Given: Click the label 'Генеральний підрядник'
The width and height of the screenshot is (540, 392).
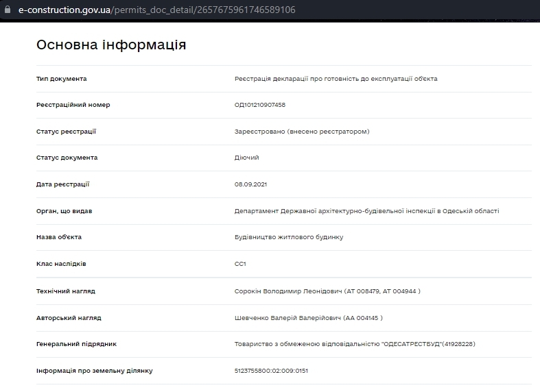Looking at the screenshot, I should (76, 344).
